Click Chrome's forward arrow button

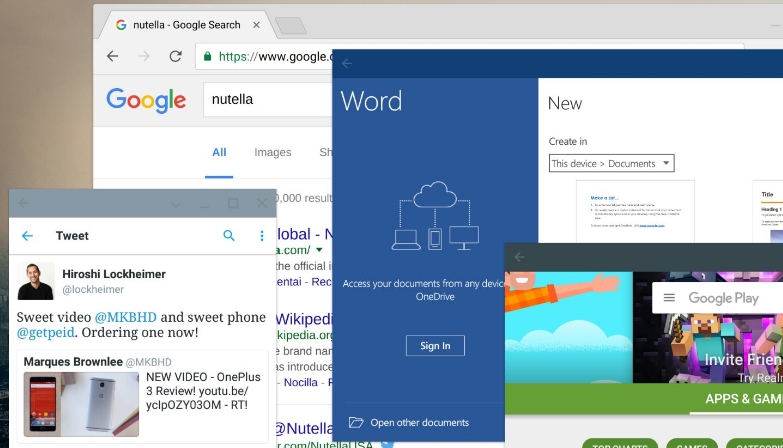[x=144, y=56]
